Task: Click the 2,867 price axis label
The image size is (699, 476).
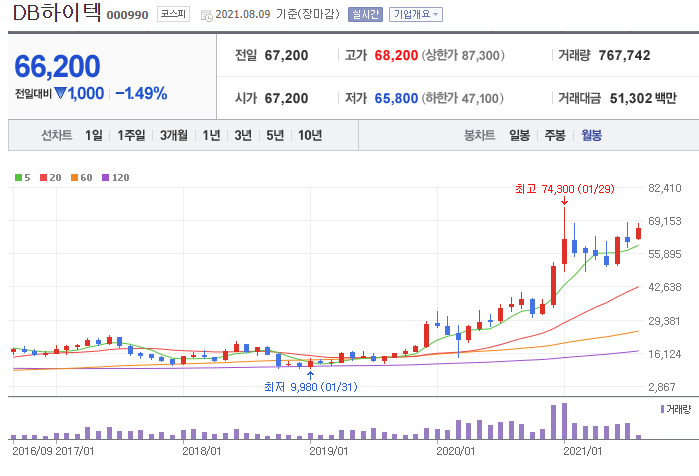Action: point(662,387)
